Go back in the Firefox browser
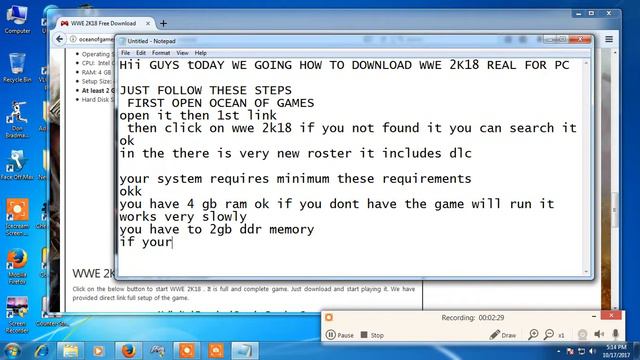640x360 pixels. pyautogui.click(x=60, y=39)
